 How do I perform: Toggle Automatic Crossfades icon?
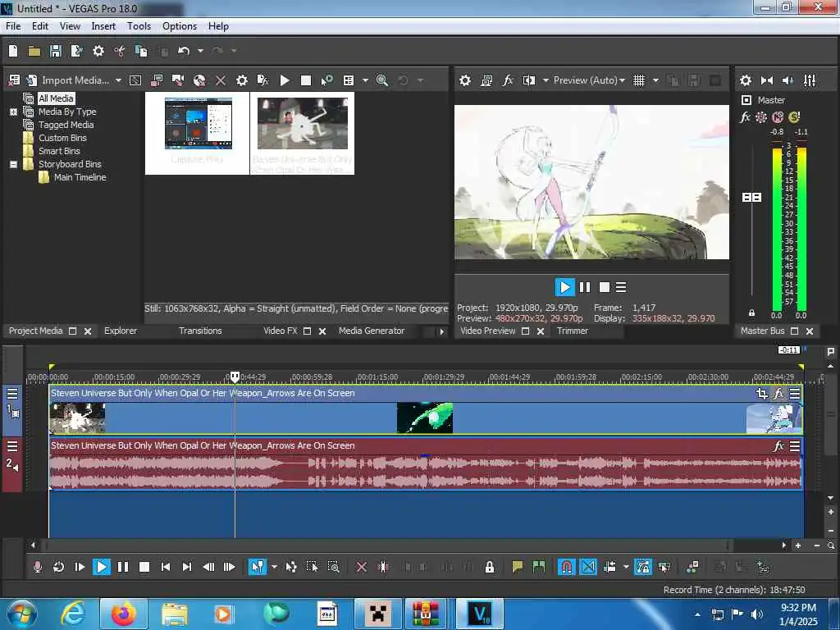pos(587,567)
